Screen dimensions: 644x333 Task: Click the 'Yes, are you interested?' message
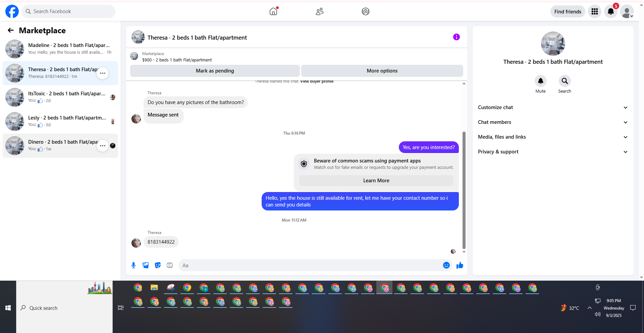pos(429,147)
